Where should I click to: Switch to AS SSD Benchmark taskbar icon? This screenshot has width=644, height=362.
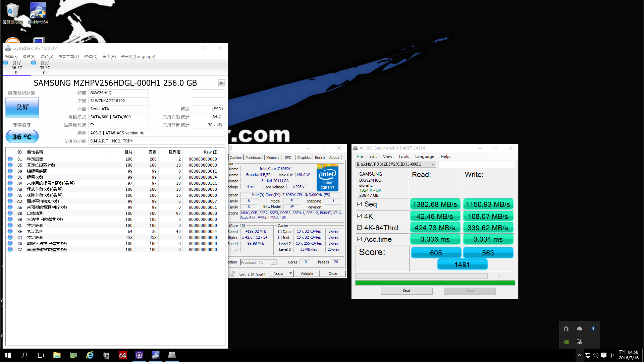click(172, 355)
